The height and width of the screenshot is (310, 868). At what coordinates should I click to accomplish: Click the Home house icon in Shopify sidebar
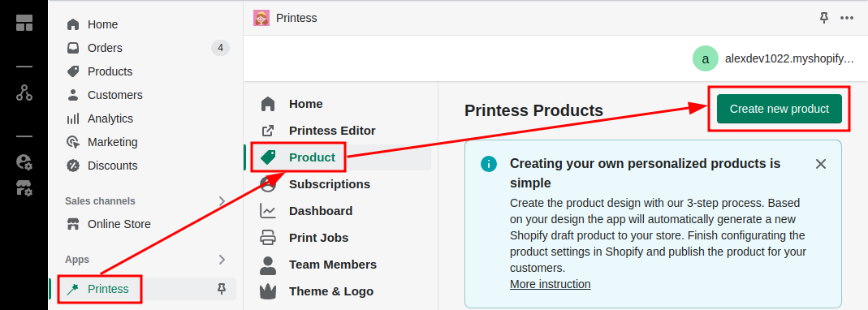pyautogui.click(x=72, y=24)
